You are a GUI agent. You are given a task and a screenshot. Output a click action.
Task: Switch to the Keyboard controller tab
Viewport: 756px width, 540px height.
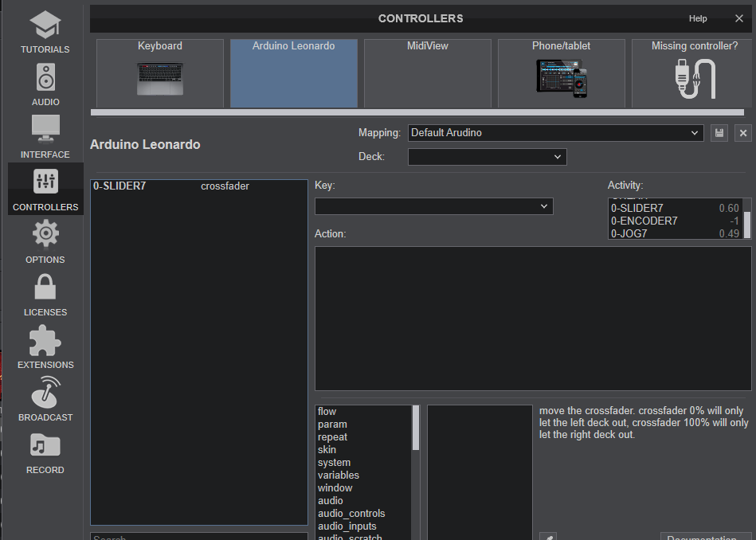tap(159, 73)
